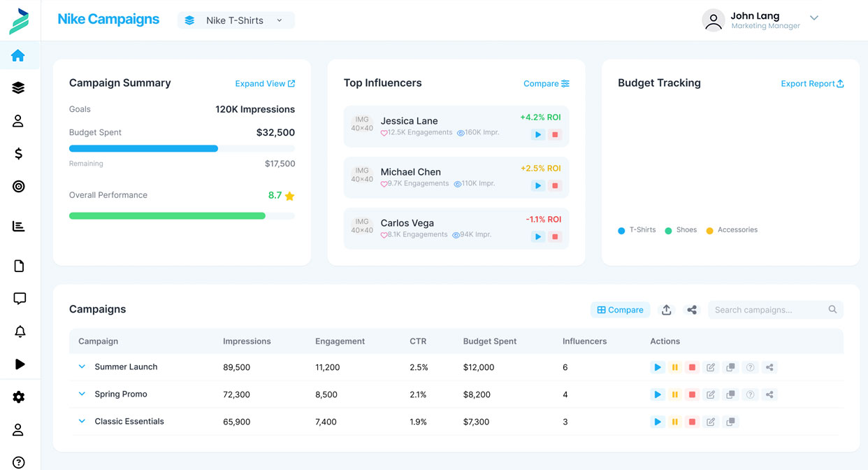Duplicate the Spring Promo campaign

tap(730, 394)
